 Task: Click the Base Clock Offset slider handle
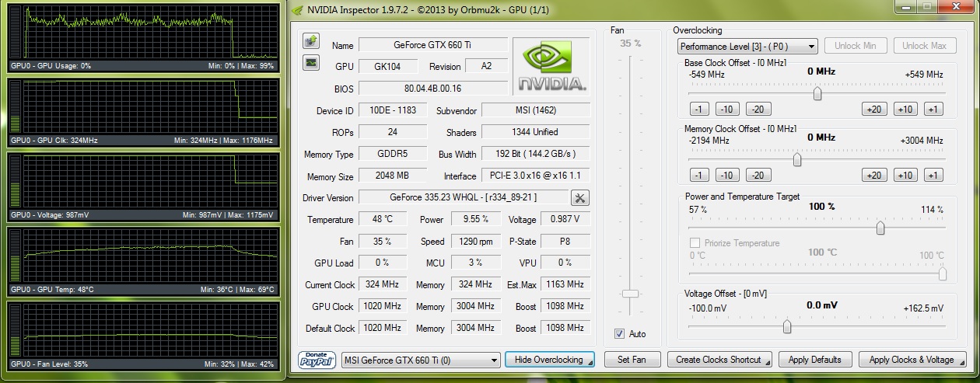click(x=817, y=93)
